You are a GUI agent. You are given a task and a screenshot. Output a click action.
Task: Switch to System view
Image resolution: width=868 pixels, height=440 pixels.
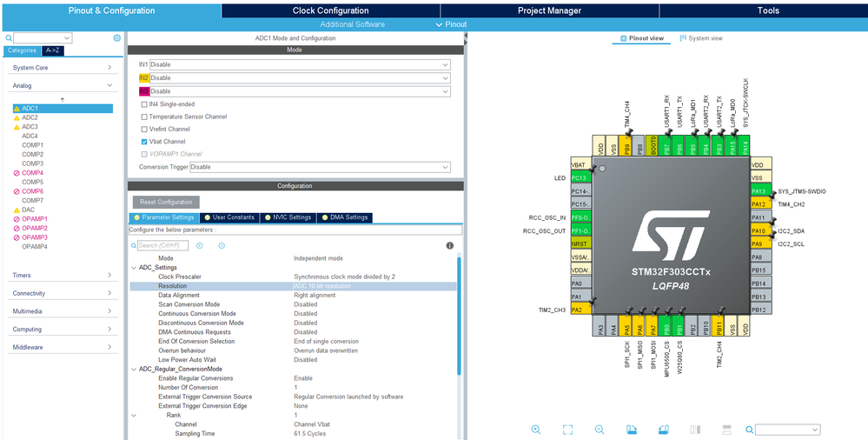point(701,38)
